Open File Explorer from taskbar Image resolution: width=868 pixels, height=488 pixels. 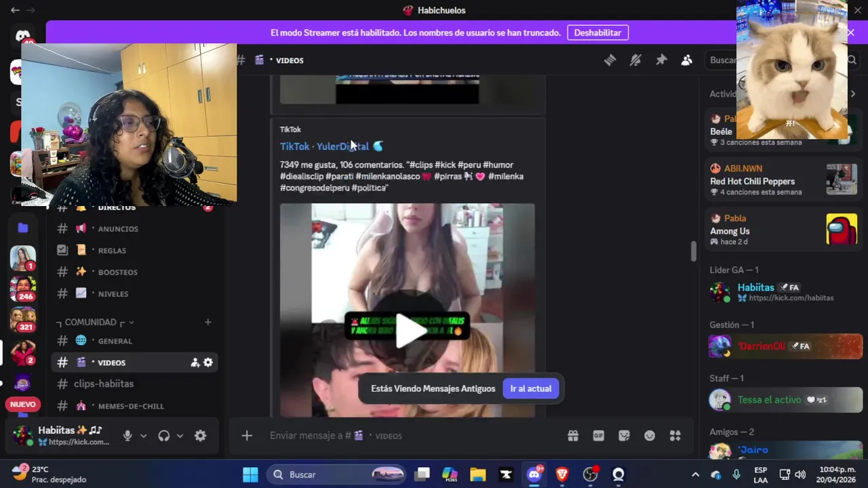(478, 474)
